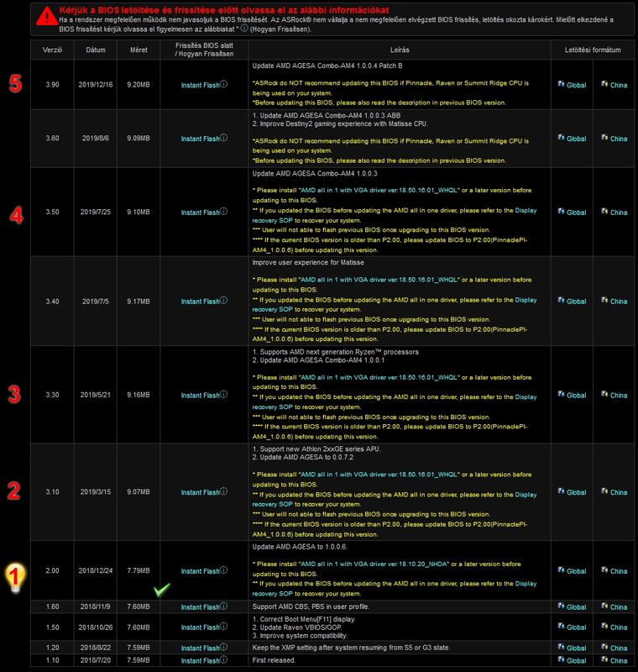Image resolution: width=638 pixels, height=672 pixels.
Task: Click Global download icon for BIOS 3.60
Action: coord(561,138)
